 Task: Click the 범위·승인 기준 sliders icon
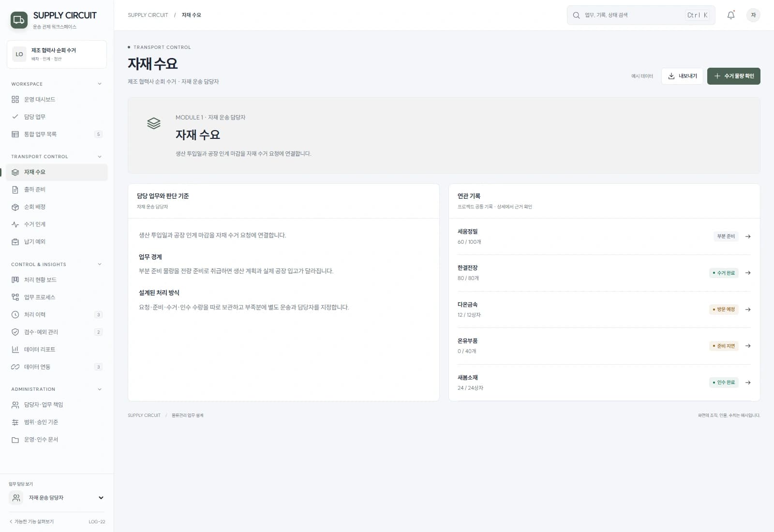[15, 422]
